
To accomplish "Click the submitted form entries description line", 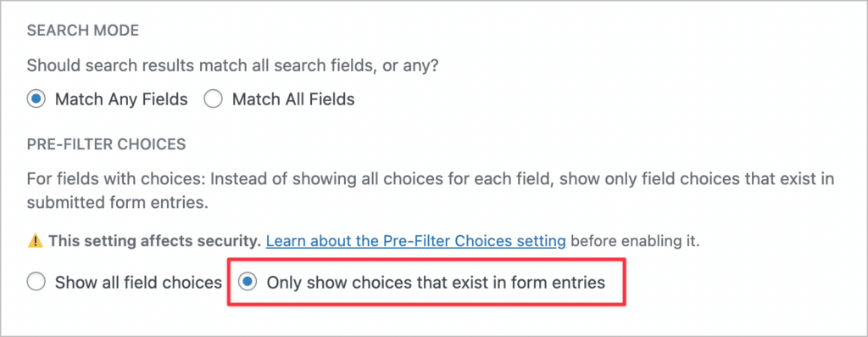I will pos(117,203).
